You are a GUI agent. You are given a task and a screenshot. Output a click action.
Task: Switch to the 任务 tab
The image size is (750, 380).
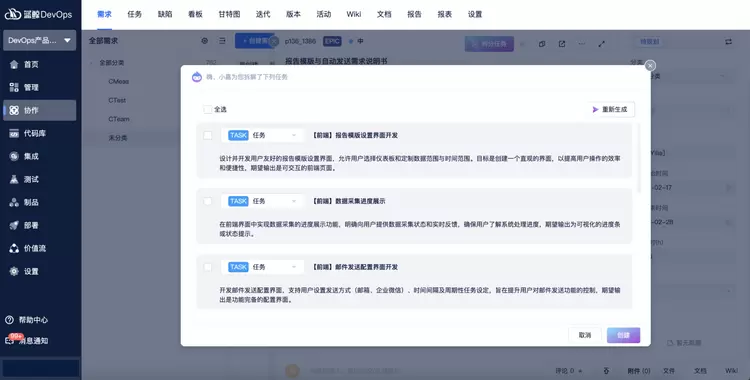[x=134, y=14]
